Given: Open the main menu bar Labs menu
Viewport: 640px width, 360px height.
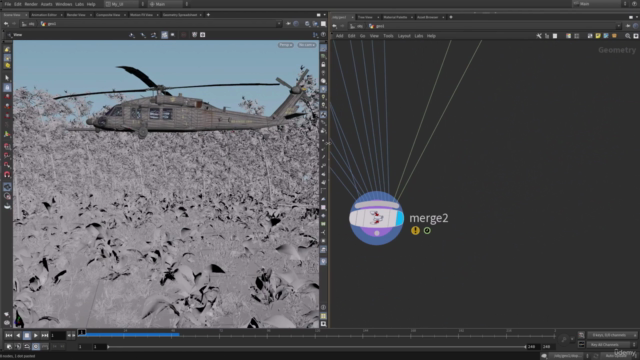Looking at the screenshot, I should pyautogui.click(x=79, y=4).
